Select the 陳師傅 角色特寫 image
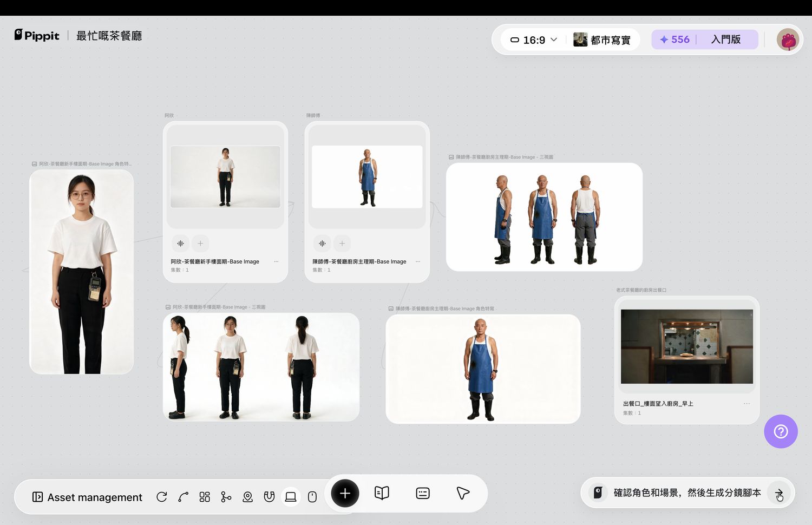This screenshot has width=812, height=525. 483,369
